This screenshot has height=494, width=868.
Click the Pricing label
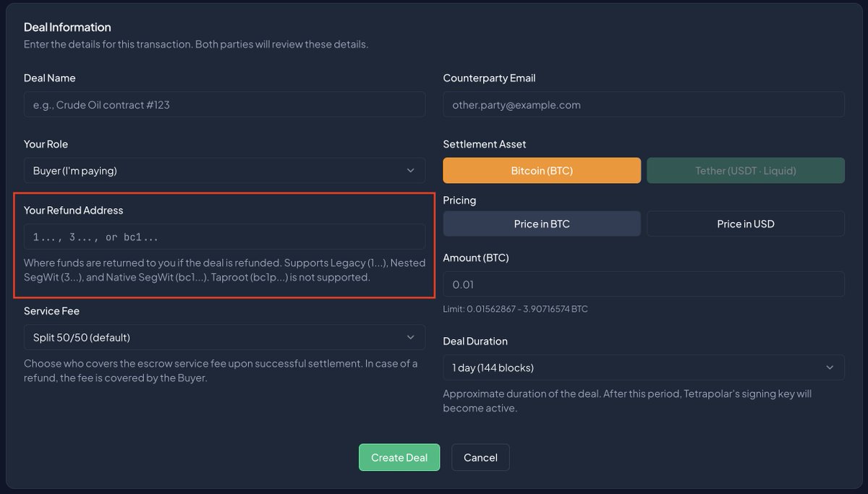pyautogui.click(x=459, y=200)
